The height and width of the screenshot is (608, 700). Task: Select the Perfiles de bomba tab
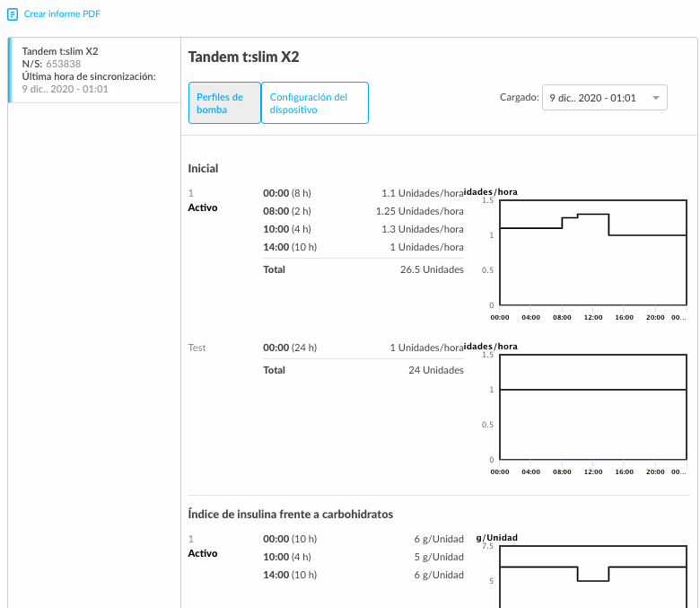pos(224,103)
